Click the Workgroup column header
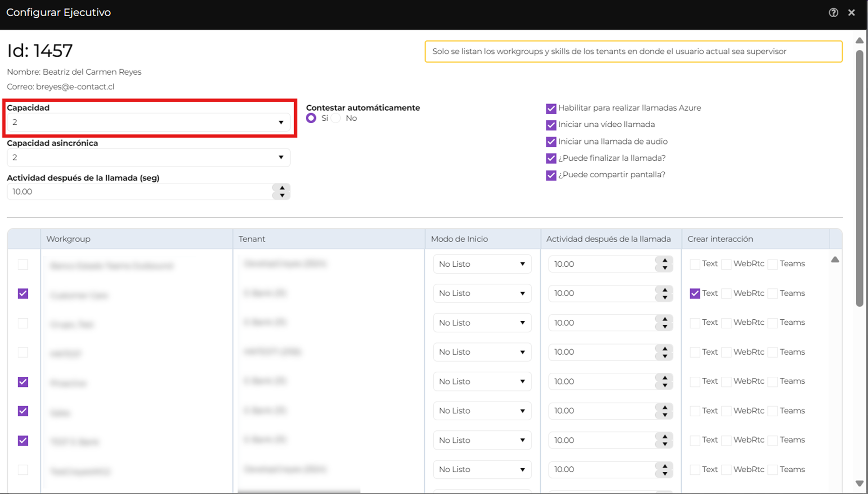 click(x=136, y=239)
